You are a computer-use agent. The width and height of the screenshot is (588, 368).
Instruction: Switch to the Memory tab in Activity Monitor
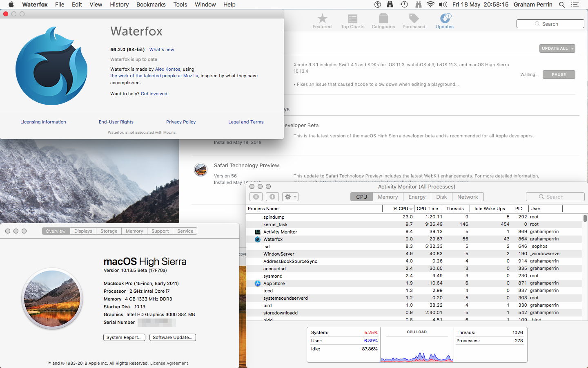click(x=387, y=197)
